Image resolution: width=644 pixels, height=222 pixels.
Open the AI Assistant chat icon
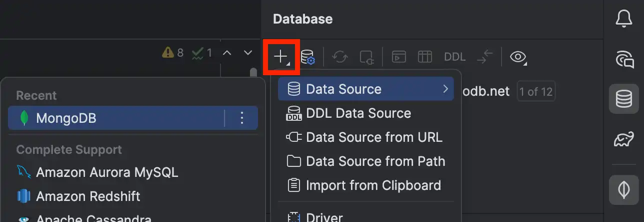(x=623, y=59)
